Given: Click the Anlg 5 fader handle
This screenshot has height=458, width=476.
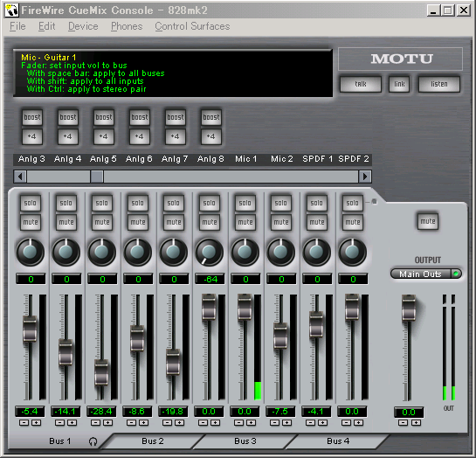Looking at the screenshot, I should 101,372.
